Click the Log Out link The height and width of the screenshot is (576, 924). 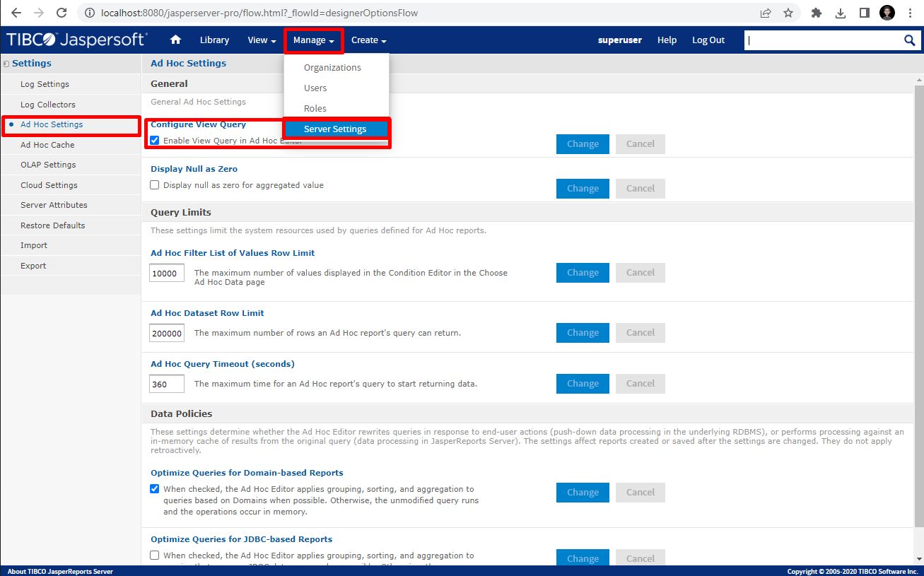[x=708, y=40]
